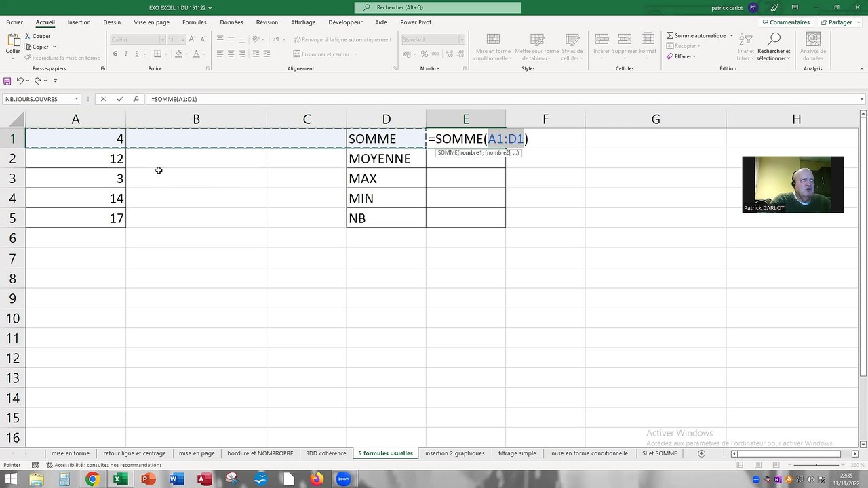
Task: Click the Effacer eraser icon
Action: [x=670, y=56]
